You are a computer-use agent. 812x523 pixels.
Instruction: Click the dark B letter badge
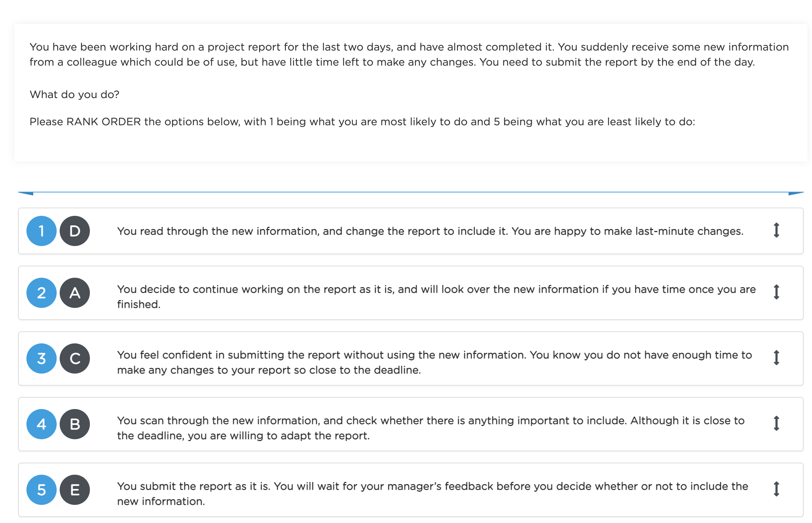(x=75, y=424)
